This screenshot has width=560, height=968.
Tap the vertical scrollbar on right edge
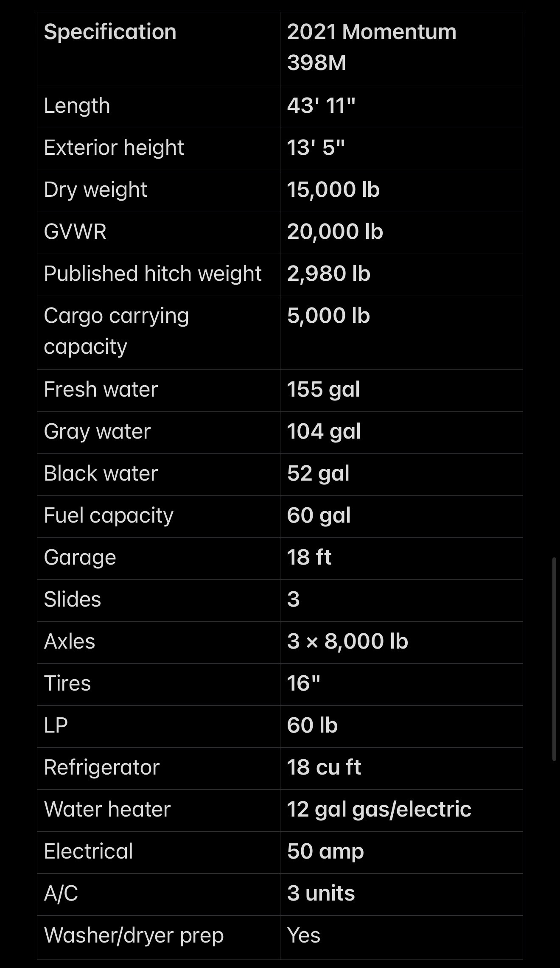click(x=554, y=660)
